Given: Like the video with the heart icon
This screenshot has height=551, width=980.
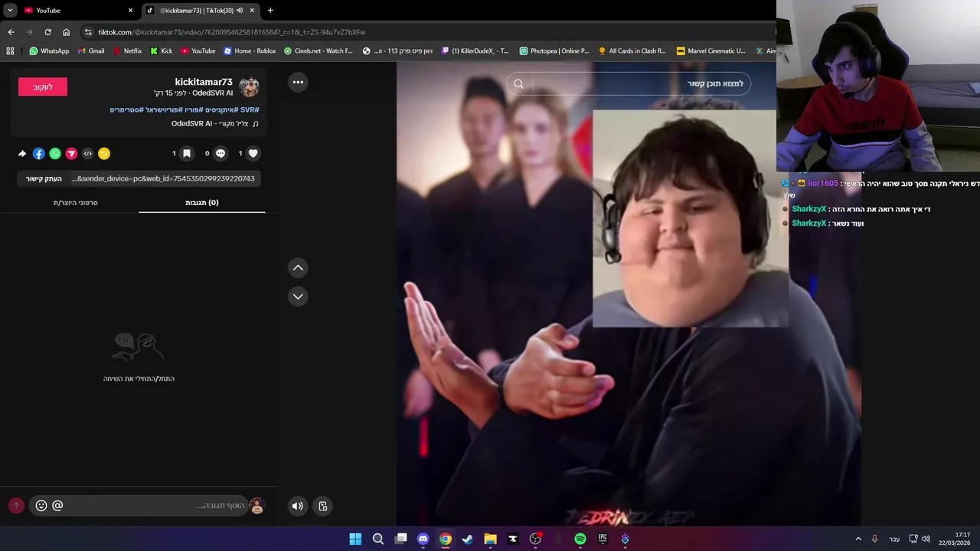Looking at the screenshot, I should [x=253, y=153].
